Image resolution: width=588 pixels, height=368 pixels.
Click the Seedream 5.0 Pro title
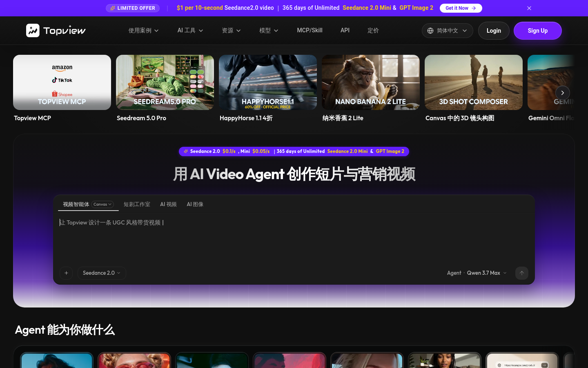141,118
